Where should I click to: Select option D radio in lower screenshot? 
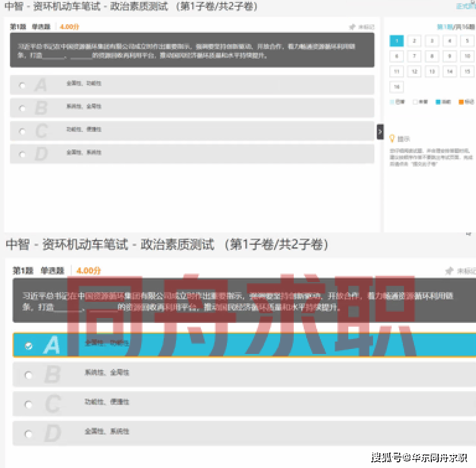(29, 434)
